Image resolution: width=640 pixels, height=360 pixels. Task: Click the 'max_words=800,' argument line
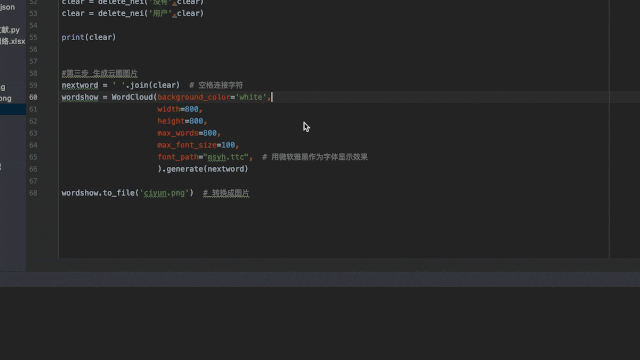point(189,133)
